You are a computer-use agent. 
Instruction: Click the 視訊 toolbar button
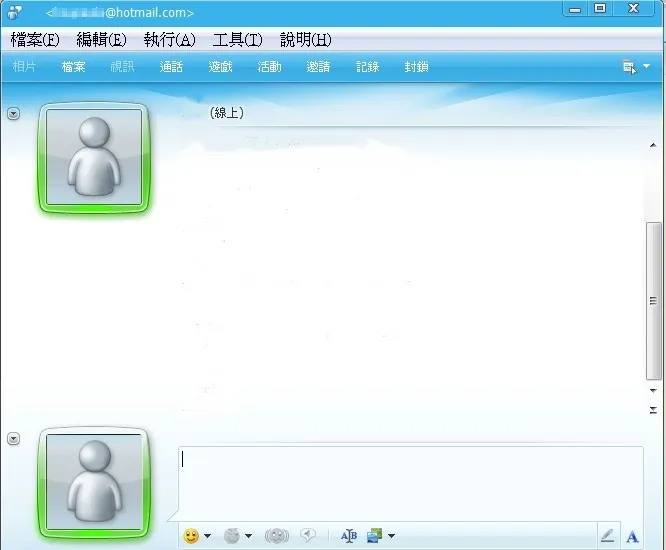point(122,67)
